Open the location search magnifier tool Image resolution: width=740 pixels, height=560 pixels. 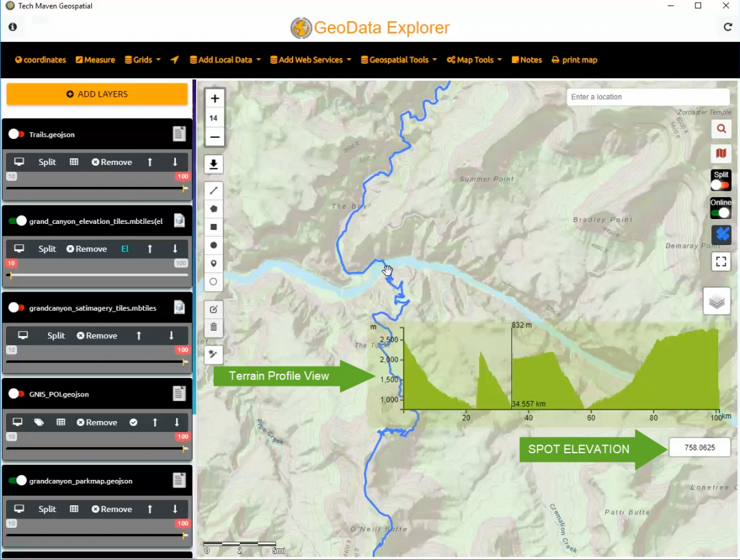[721, 129]
